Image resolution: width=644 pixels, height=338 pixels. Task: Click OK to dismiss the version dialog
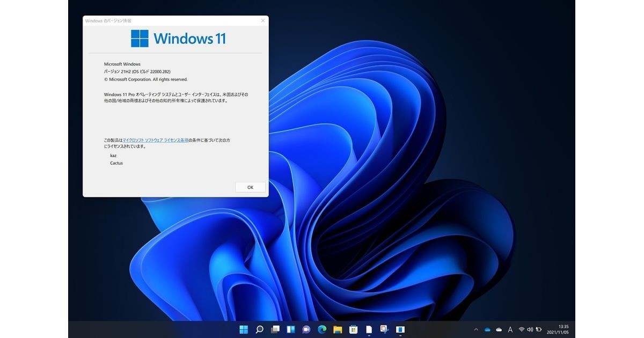click(x=250, y=187)
